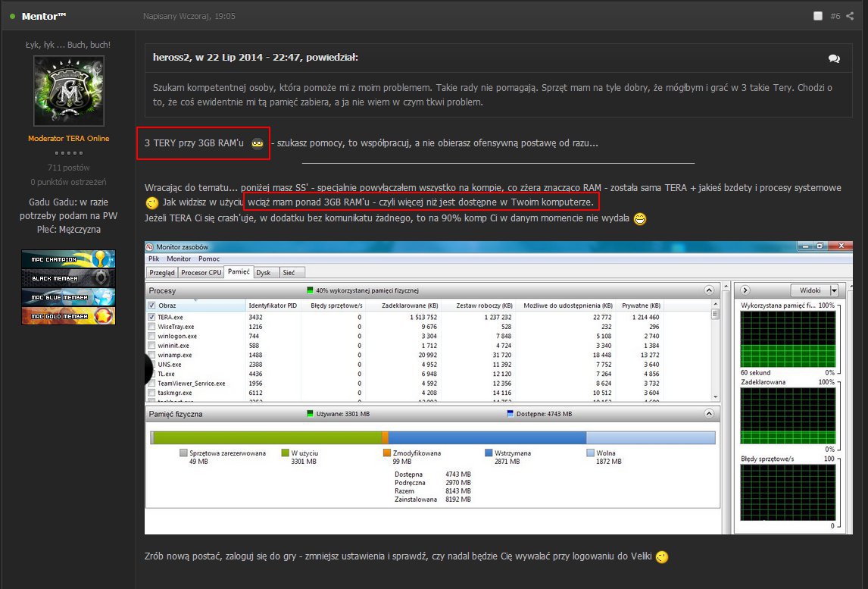Click the 'Napisany Wczoraj, 19:05' timestamp
868x589 pixels.
pyautogui.click(x=189, y=16)
